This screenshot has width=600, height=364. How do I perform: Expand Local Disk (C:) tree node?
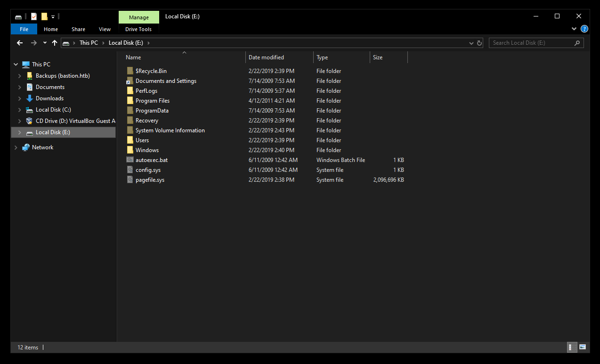point(19,110)
